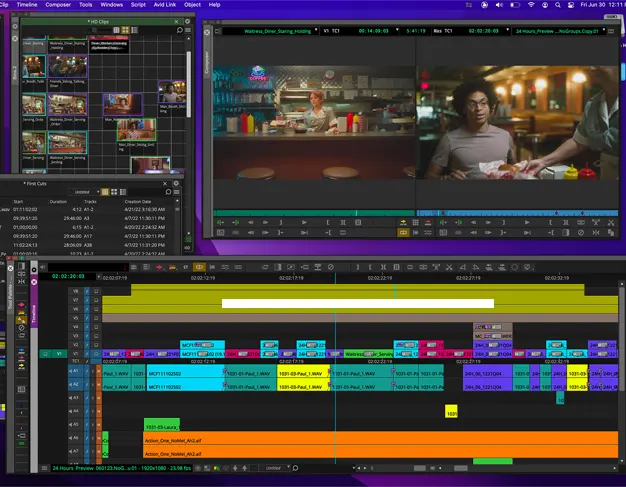Screen dimensions: 626x487
Task: Select yellow 1031-03-Paul_1.WAV clip on A1
Action: (303, 371)
